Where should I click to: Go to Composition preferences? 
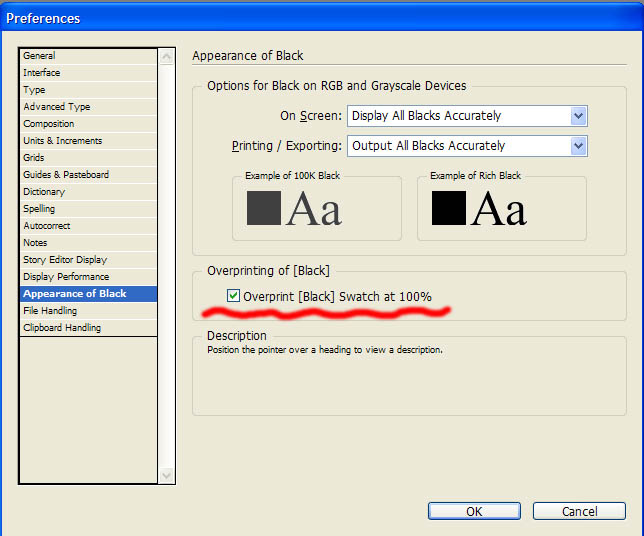tap(88, 124)
